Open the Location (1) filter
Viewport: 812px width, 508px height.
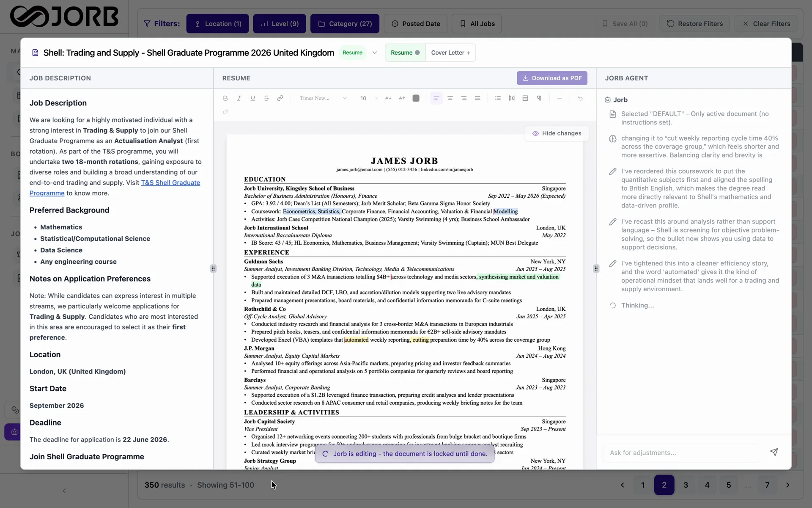217,24
